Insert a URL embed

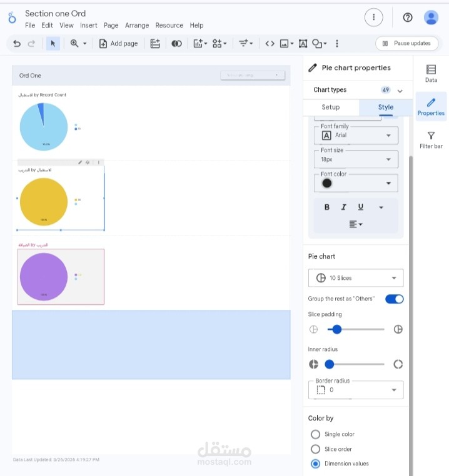tap(270, 44)
